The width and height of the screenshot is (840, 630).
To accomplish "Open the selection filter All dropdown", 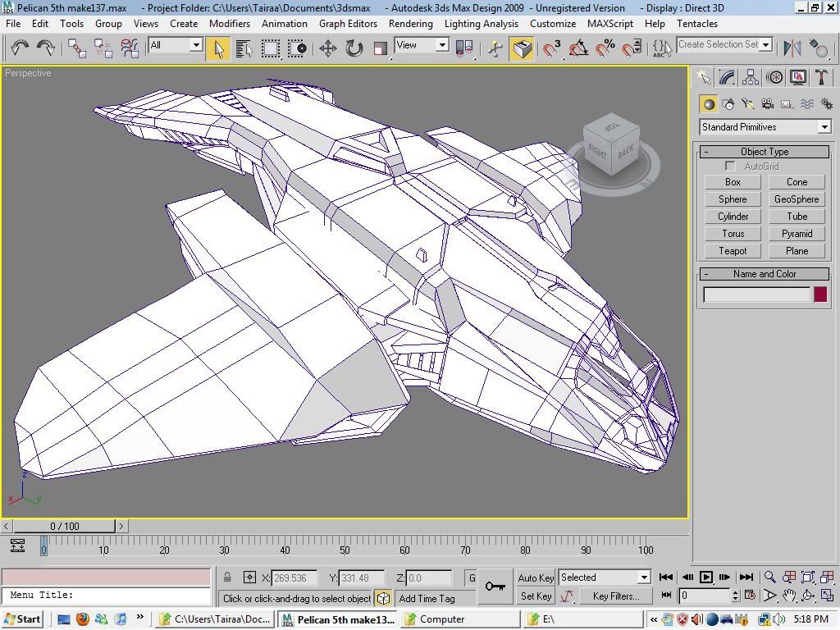I will pyautogui.click(x=176, y=45).
